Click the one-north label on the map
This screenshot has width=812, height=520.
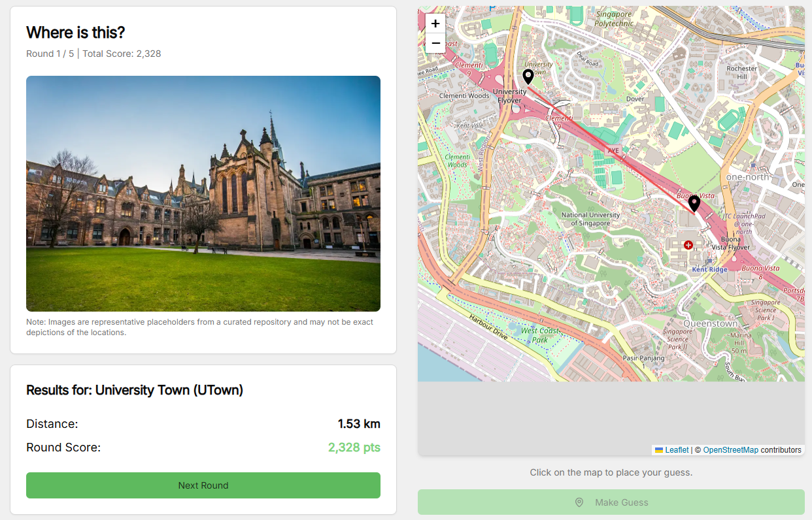(x=747, y=177)
